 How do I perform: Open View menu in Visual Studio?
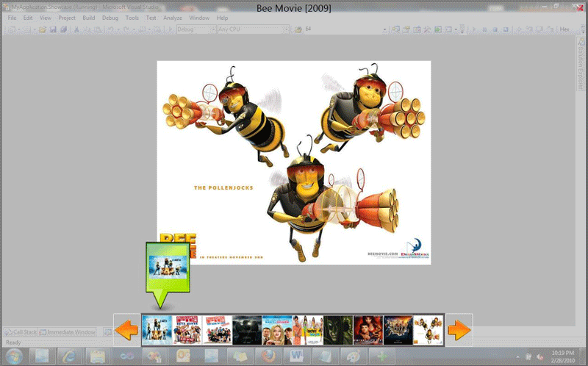coord(46,18)
